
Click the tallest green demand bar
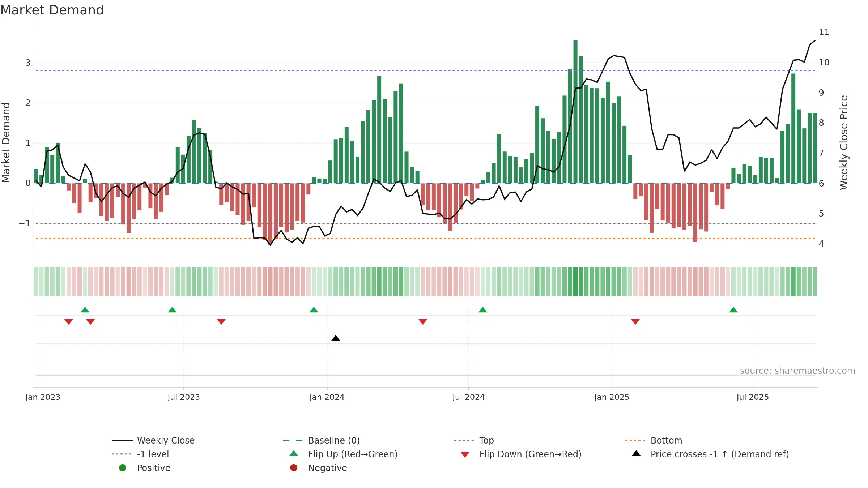point(575,112)
